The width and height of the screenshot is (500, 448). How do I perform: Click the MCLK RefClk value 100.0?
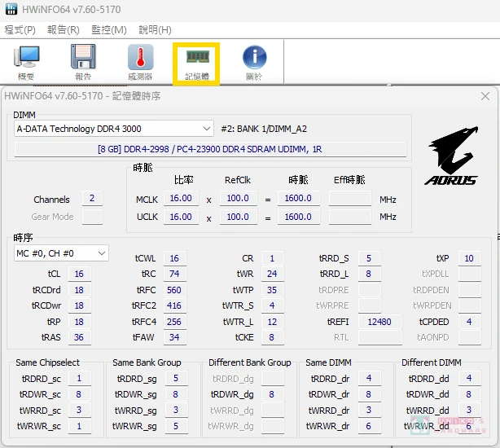(239, 198)
